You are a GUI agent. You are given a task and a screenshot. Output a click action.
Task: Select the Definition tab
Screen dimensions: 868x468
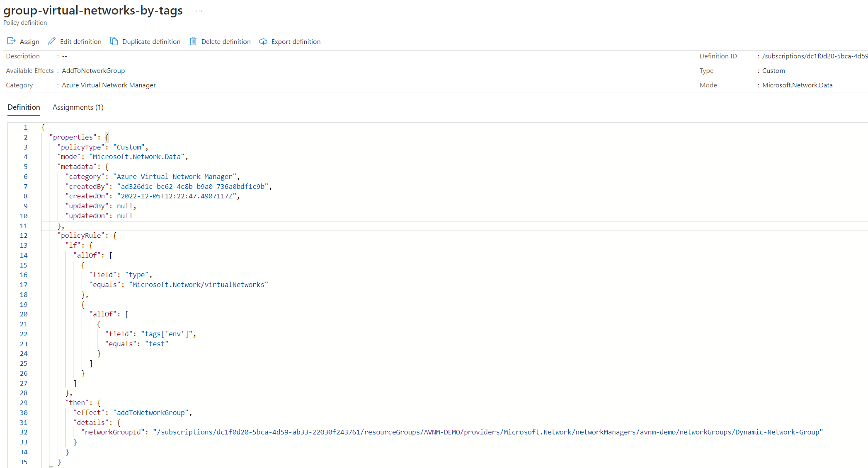point(24,107)
